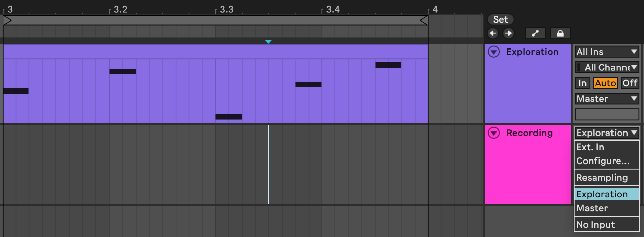Fold the Recording track with the round arrow
Image resolution: width=644 pixels, height=237 pixels.
pyautogui.click(x=494, y=133)
